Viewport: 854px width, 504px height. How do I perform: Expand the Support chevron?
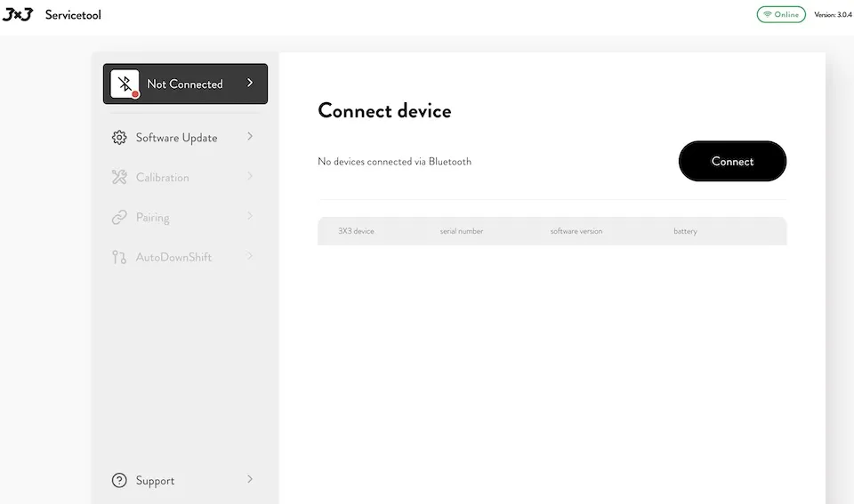pyautogui.click(x=250, y=479)
